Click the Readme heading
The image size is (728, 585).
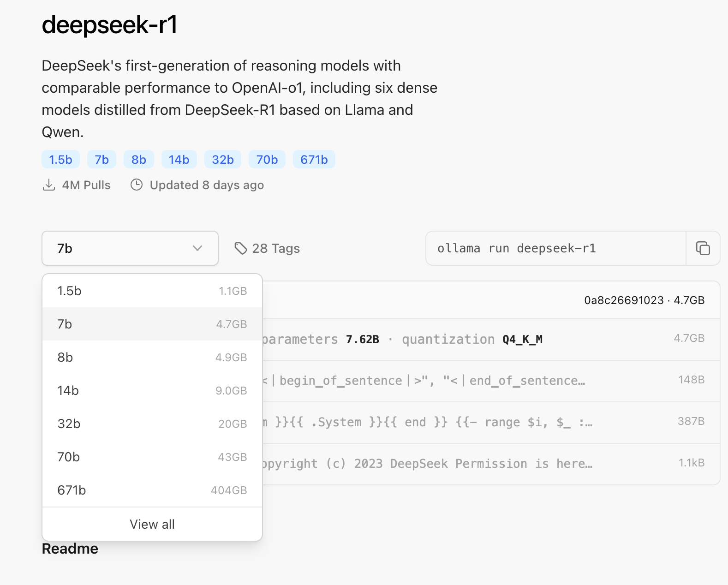[70, 549]
